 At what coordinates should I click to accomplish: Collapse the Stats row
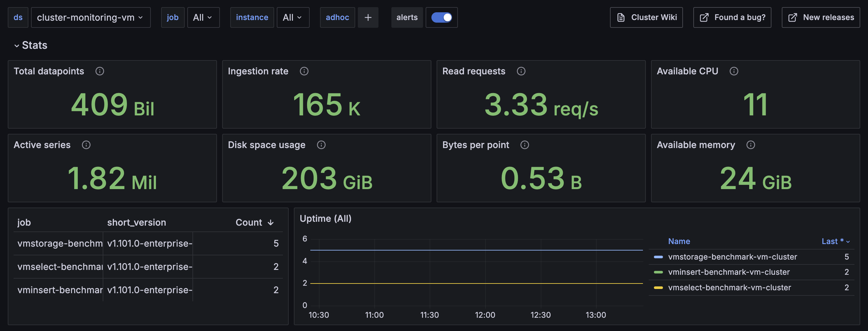point(16,46)
